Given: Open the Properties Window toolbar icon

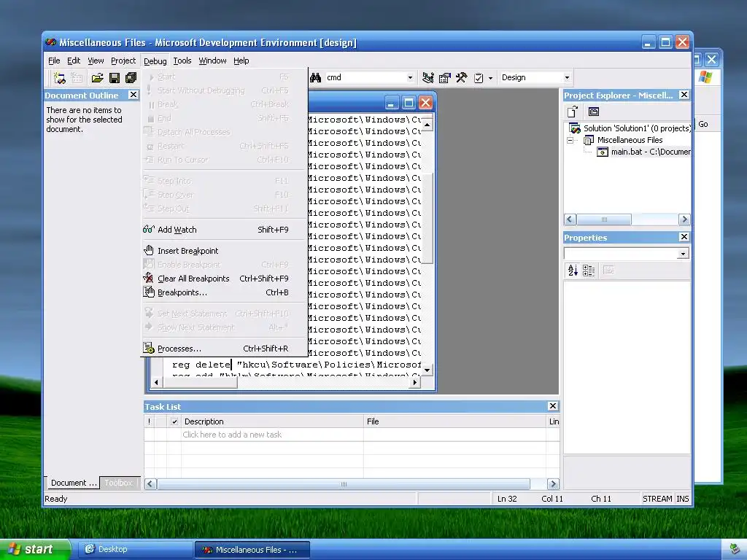Looking at the screenshot, I should [444, 77].
